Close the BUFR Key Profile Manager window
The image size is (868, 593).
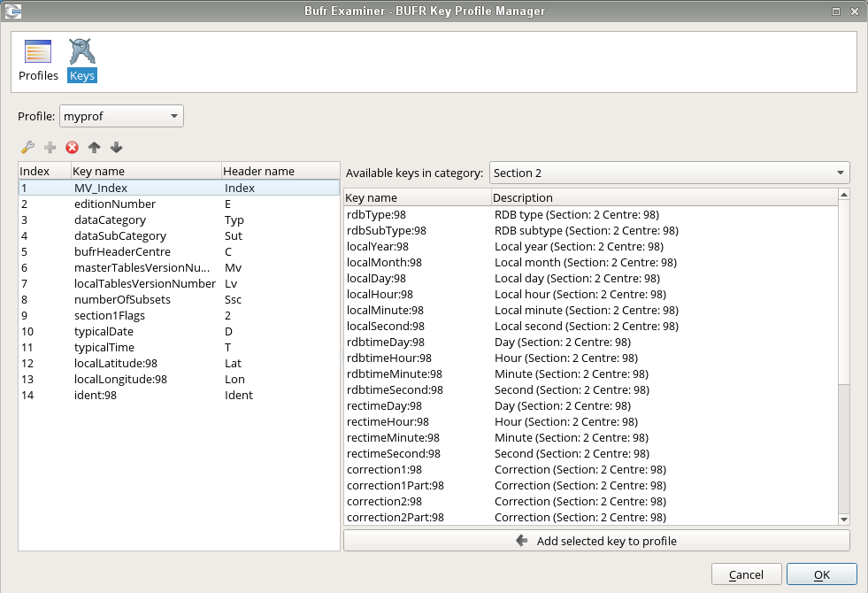pos(854,12)
